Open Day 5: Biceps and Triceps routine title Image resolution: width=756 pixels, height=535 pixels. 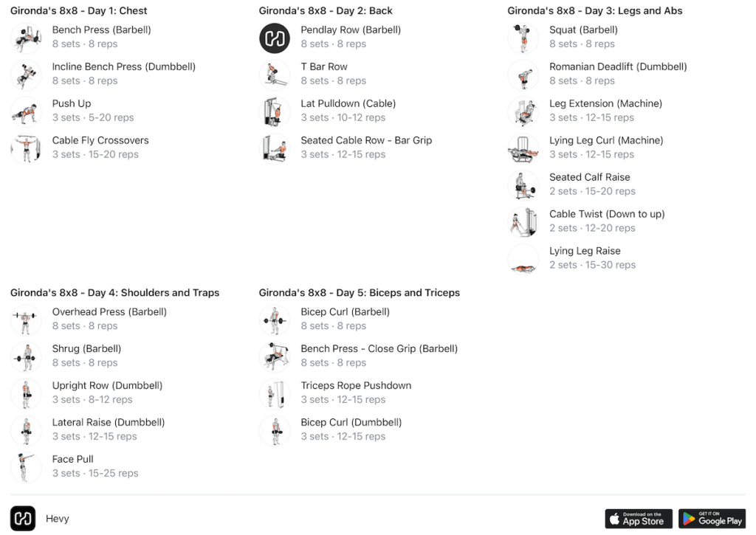360,292
